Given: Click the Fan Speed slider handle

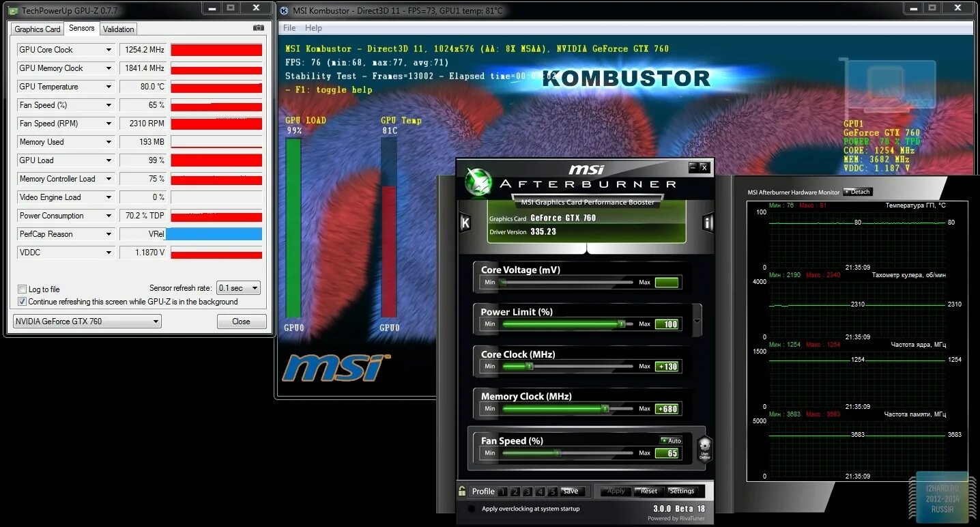Looking at the screenshot, I should coord(558,453).
